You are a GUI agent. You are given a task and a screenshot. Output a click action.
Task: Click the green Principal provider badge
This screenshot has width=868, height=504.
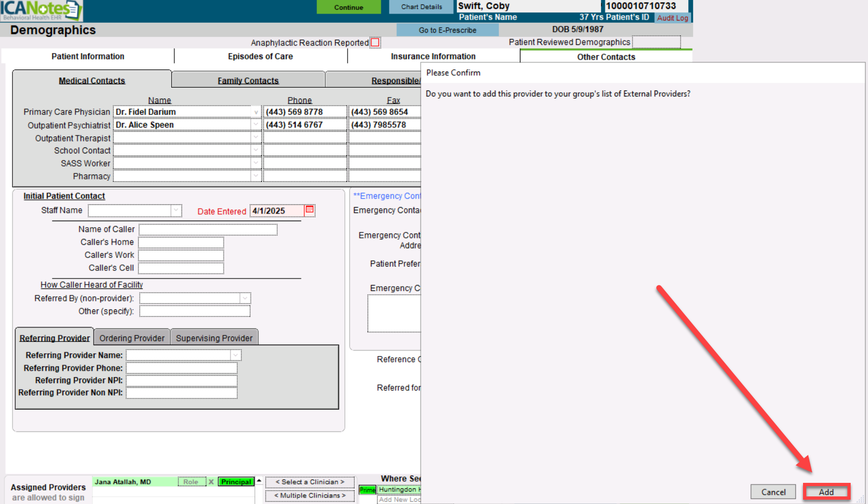[236, 482]
